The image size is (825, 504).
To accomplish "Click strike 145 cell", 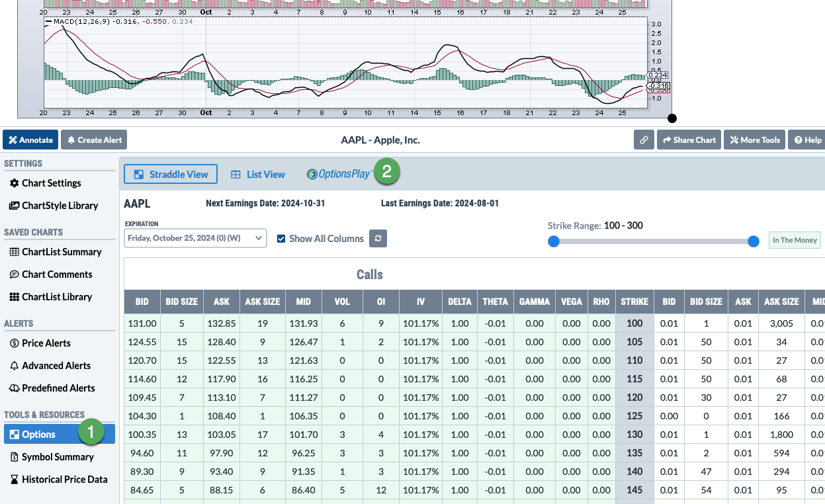I will coord(634,490).
